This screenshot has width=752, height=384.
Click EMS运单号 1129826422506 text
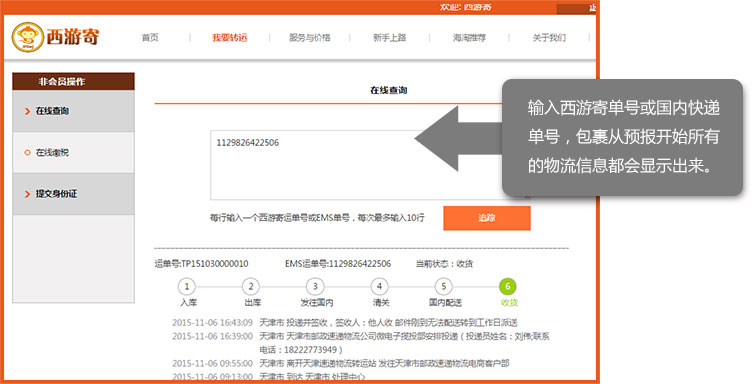click(338, 264)
